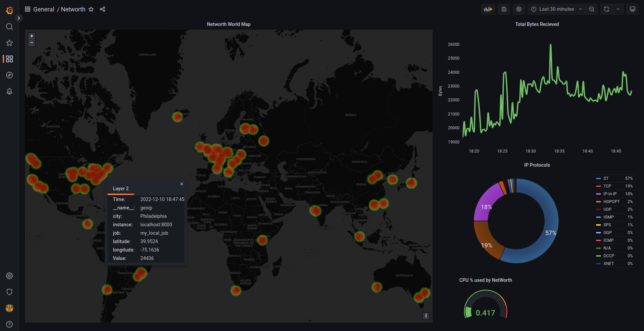Open CPU % used by NetWorth panel title

coord(486,280)
